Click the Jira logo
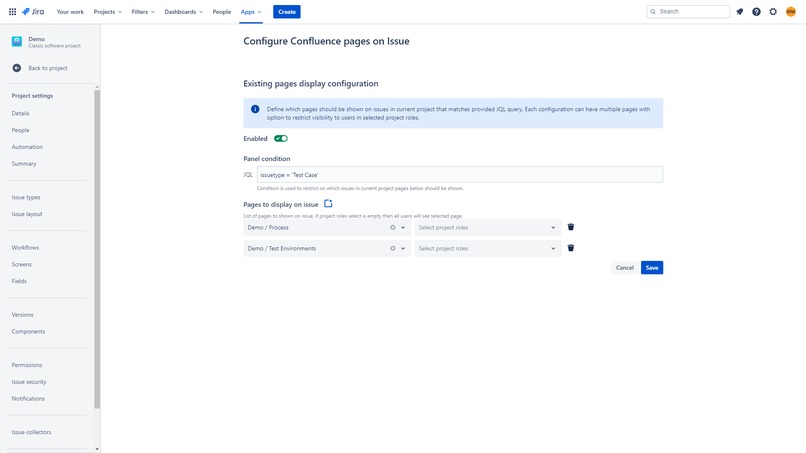This screenshot has height=453, width=806. (x=33, y=11)
